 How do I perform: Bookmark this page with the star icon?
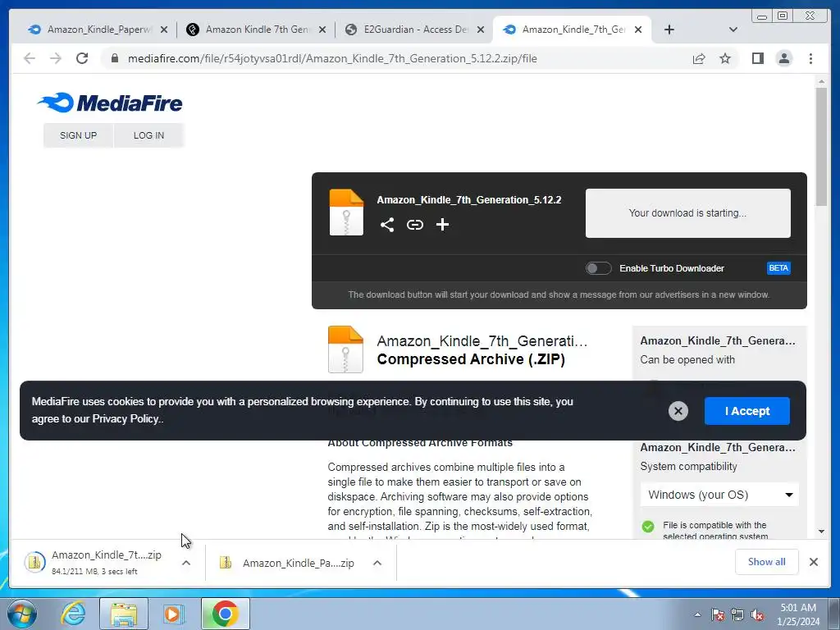coord(725,58)
